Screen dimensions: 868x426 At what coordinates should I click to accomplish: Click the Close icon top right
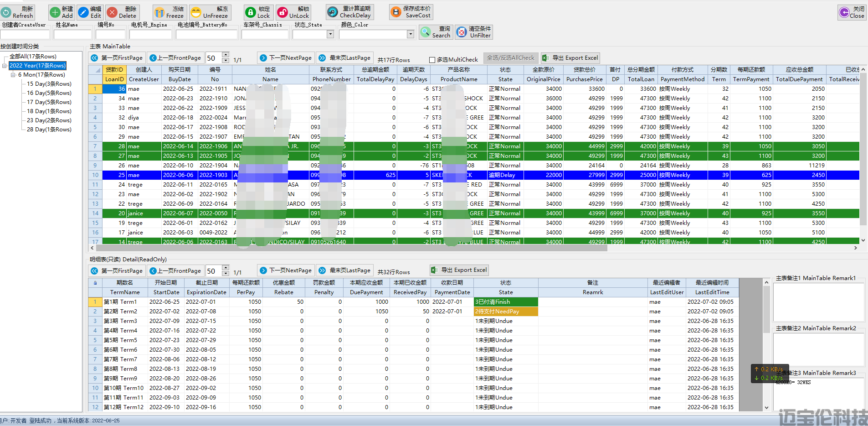(x=844, y=12)
